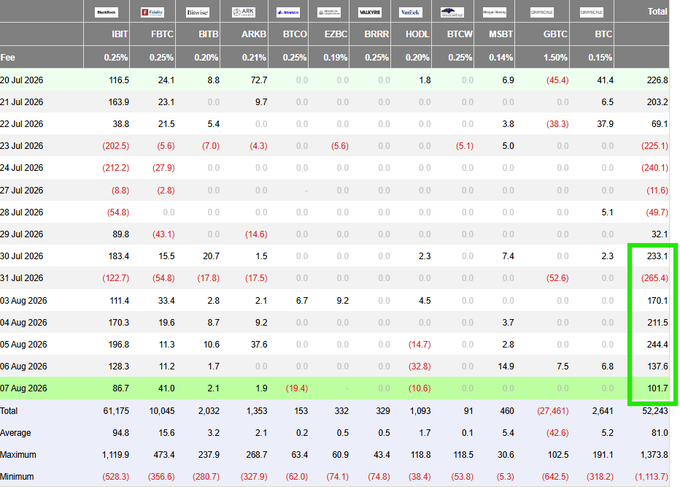Select the 21 Jul 2026 date row

(334, 102)
